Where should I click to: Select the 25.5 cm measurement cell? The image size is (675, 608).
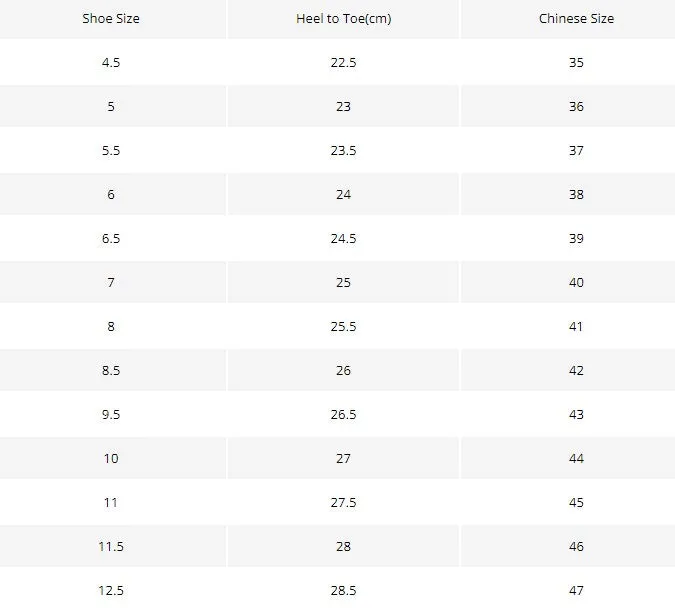click(x=343, y=326)
